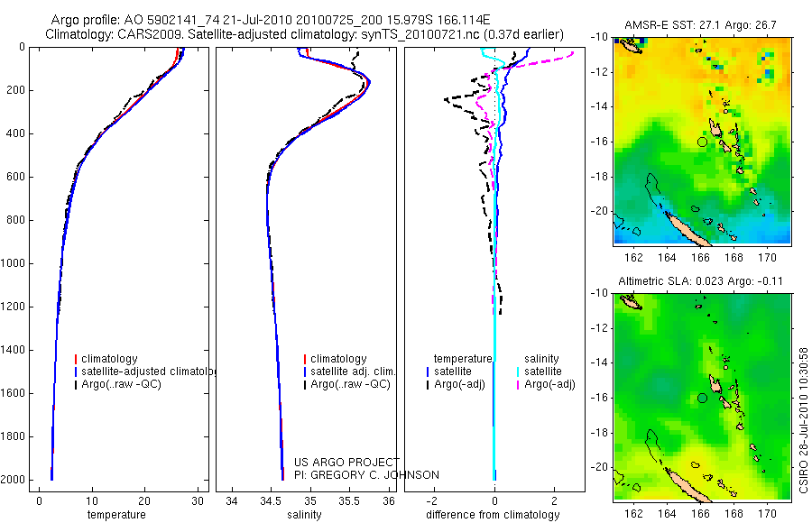Click the 'US ARGO PROJECT' label
The image size is (812, 523).
coord(347,462)
